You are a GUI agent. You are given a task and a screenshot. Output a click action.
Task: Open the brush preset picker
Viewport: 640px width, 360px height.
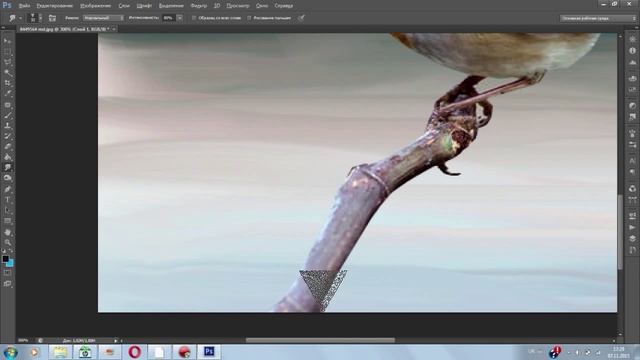35,18
